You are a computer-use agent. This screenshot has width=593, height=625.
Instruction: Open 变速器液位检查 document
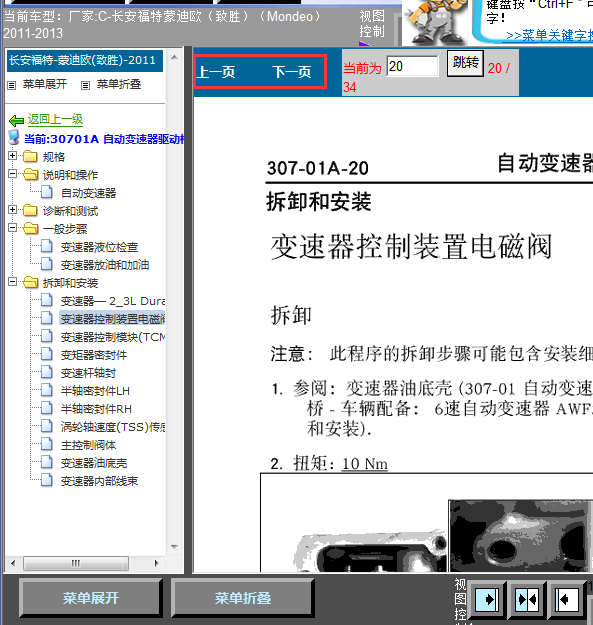click(x=99, y=247)
